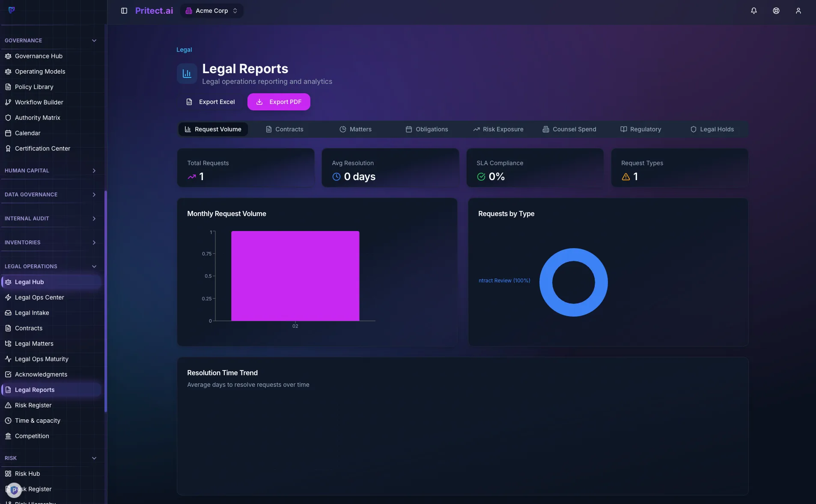
Task: Switch to the Counsel Spend tab
Action: pos(569,129)
